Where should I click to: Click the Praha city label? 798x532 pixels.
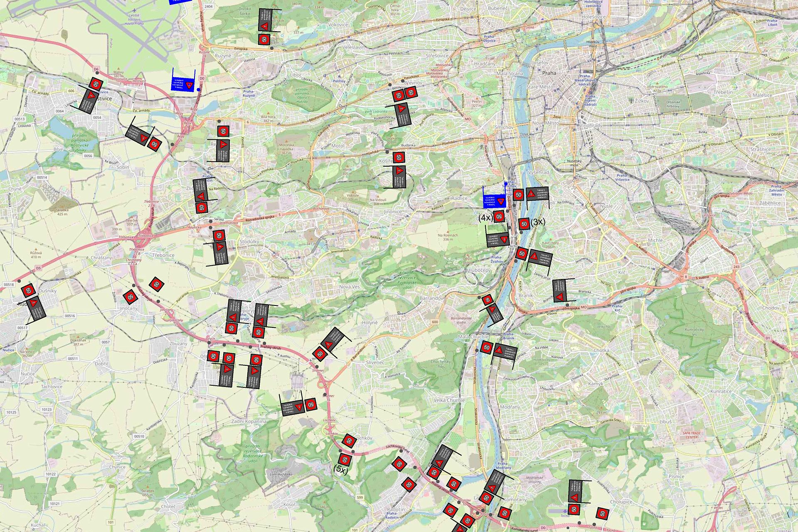click(x=549, y=73)
